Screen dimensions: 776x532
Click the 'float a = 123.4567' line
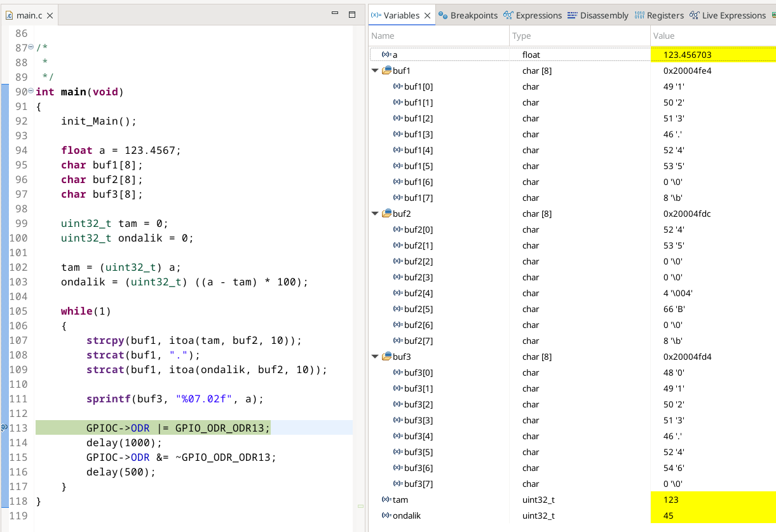(121, 150)
